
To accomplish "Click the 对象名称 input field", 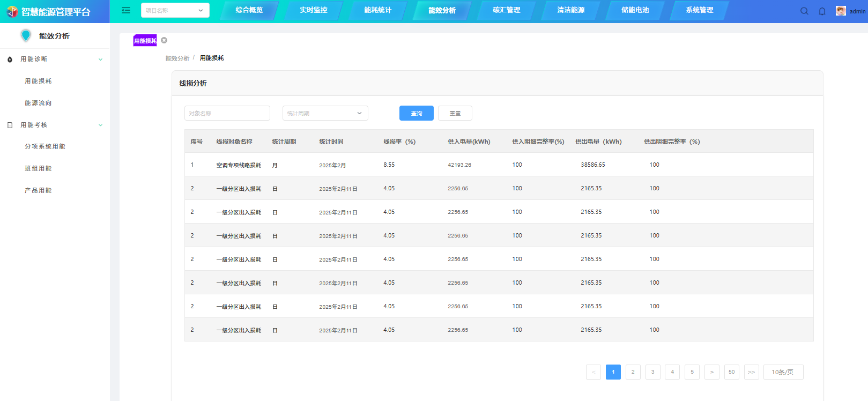I will click(227, 113).
